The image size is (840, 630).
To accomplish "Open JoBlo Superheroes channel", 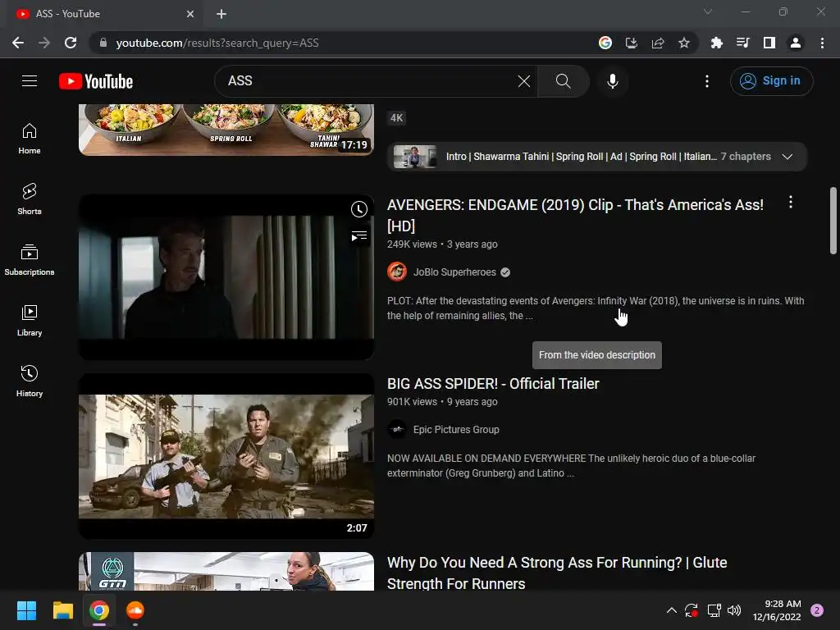I will point(454,272).
